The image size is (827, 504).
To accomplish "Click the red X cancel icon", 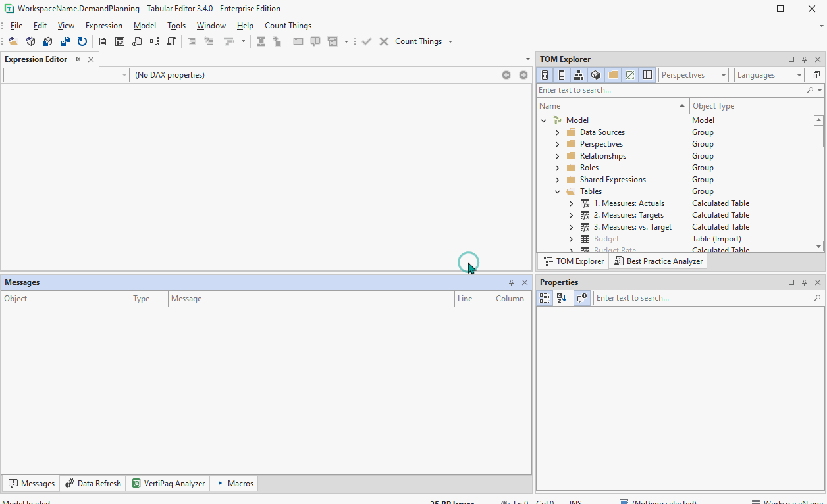I will pos(384,41).
